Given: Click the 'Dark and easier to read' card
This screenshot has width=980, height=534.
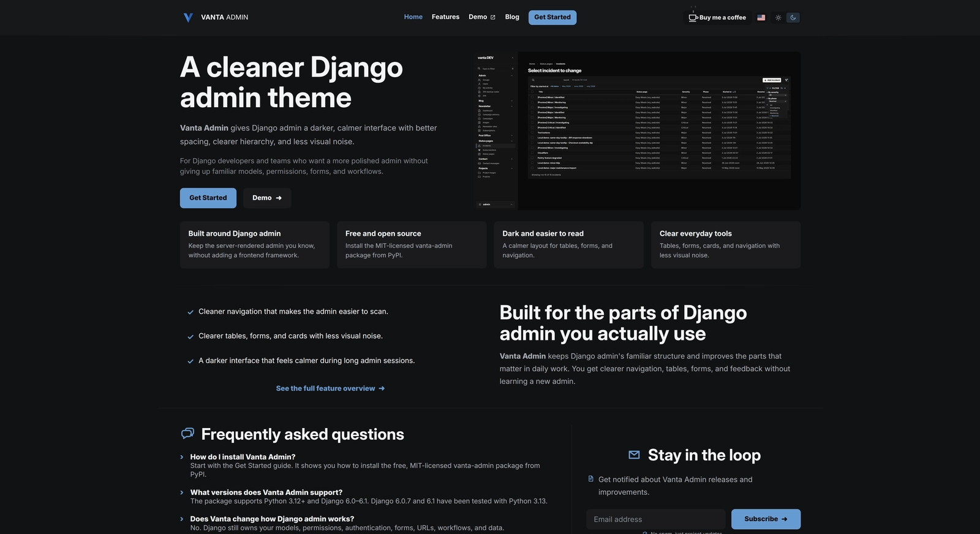Looking at the screenshot, I should pos(569,244).
